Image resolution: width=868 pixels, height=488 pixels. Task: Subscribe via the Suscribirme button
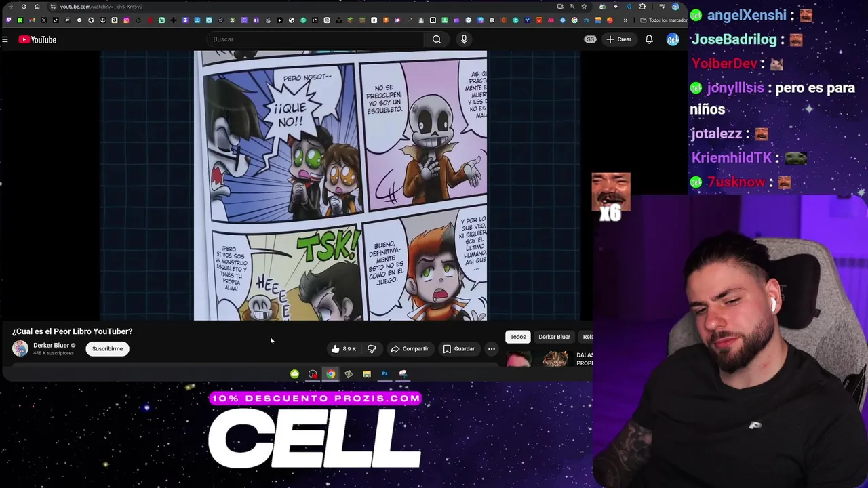click(x=107, y=349)
